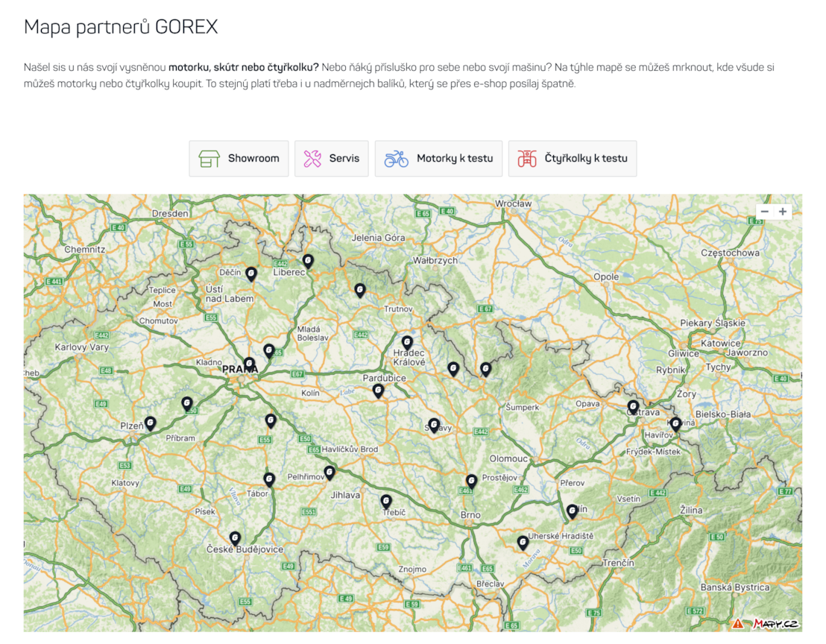The image size is (826, 644).
Task: Filter map by Showroom partners
Action: click(239, 159)
